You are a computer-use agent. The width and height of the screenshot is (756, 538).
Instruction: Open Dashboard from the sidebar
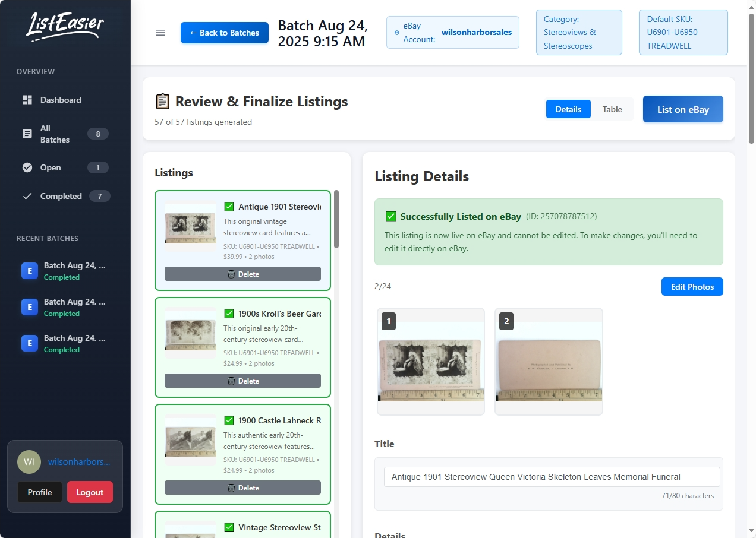[65, 100]
